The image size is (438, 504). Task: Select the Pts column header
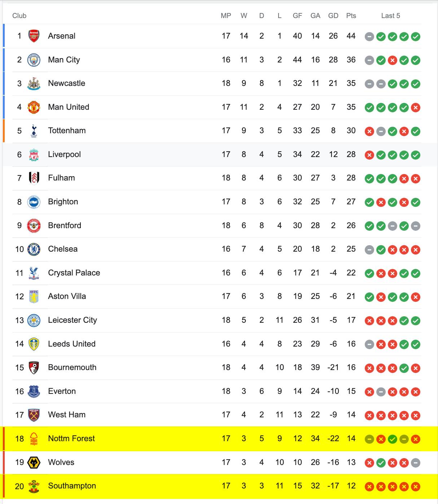pos(351,16)
